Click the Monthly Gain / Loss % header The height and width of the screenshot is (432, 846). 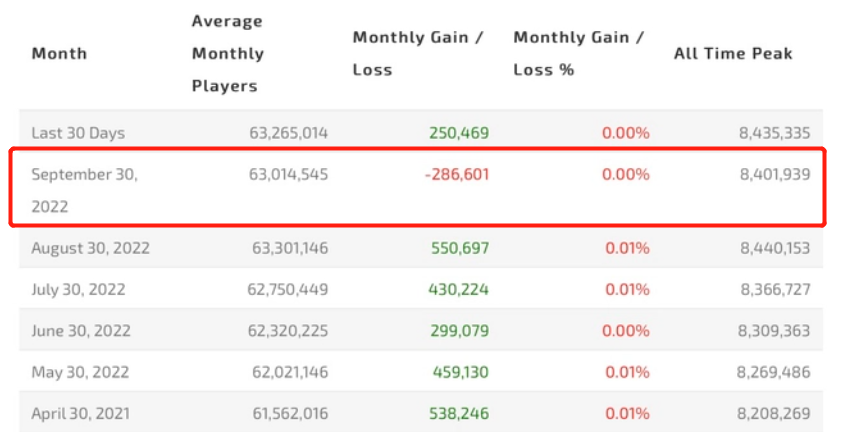click(x=579, y=54)
